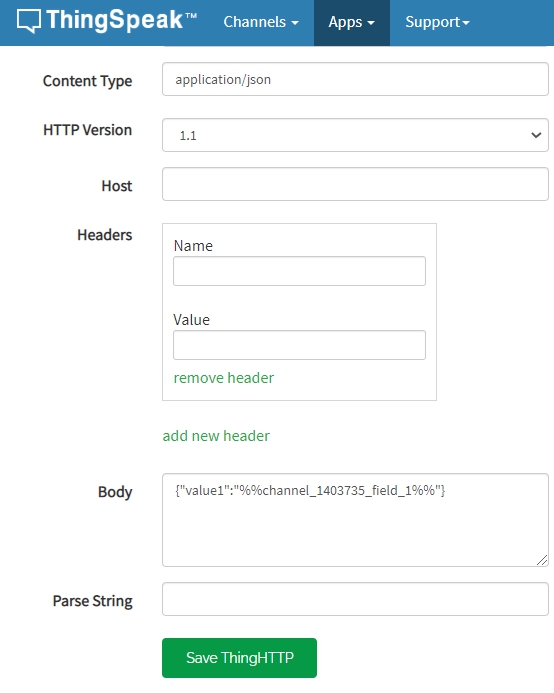The width and height of the screenshot is (554, 693).
Task: Click the ThingSpeak brand name text
Action: (121, 20)
